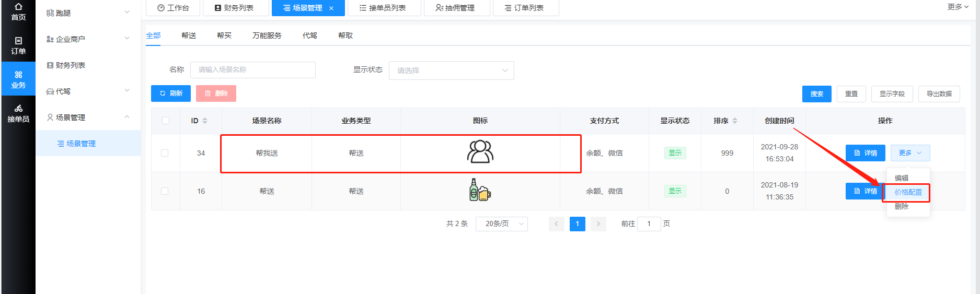The height and width of the screenshot is (294, 980).
Task: Open 详情 for the 帮我送 row
Action: click(866, 153)
